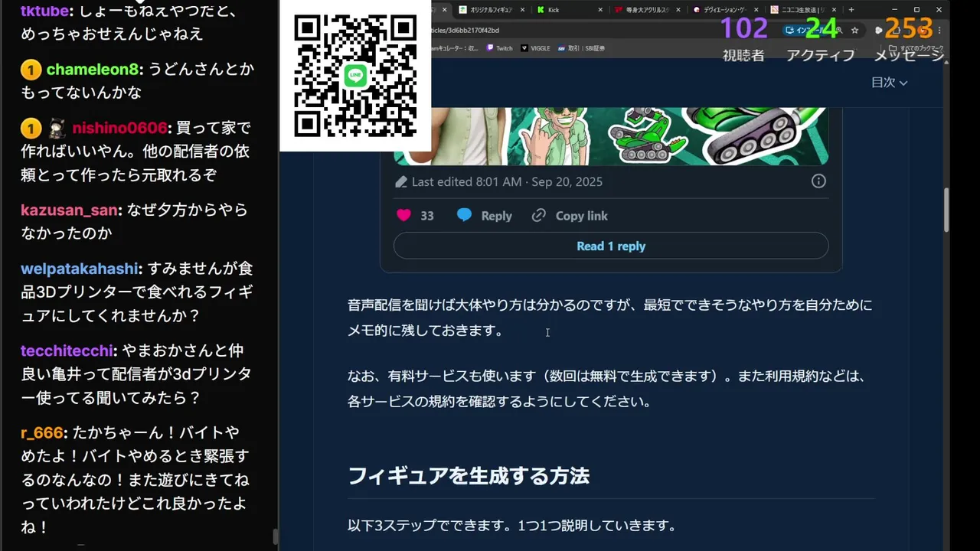Click username tecchitecchi in chat
Viewport: 980px width, 551px height.
(x=67, y=351)
